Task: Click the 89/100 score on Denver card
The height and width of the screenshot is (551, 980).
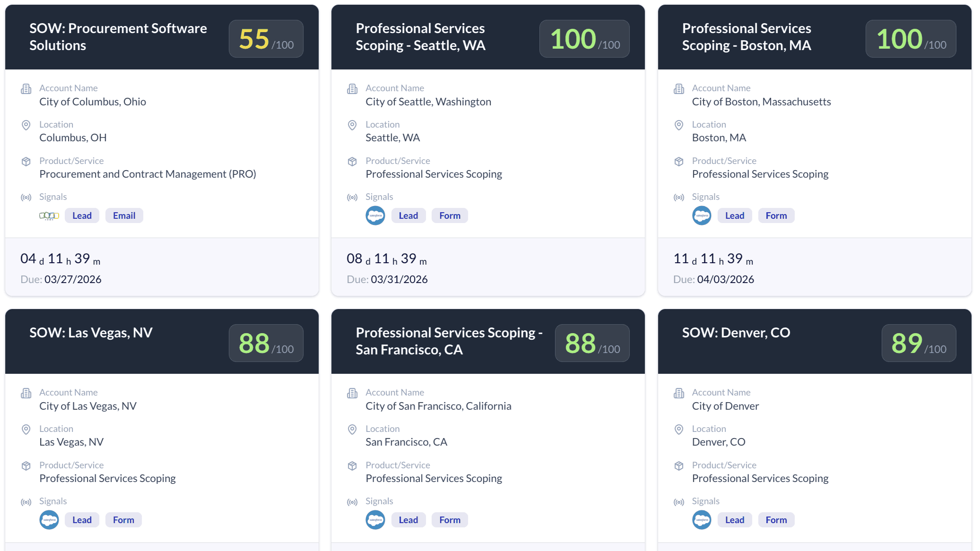Action: (x=918, y=343)
